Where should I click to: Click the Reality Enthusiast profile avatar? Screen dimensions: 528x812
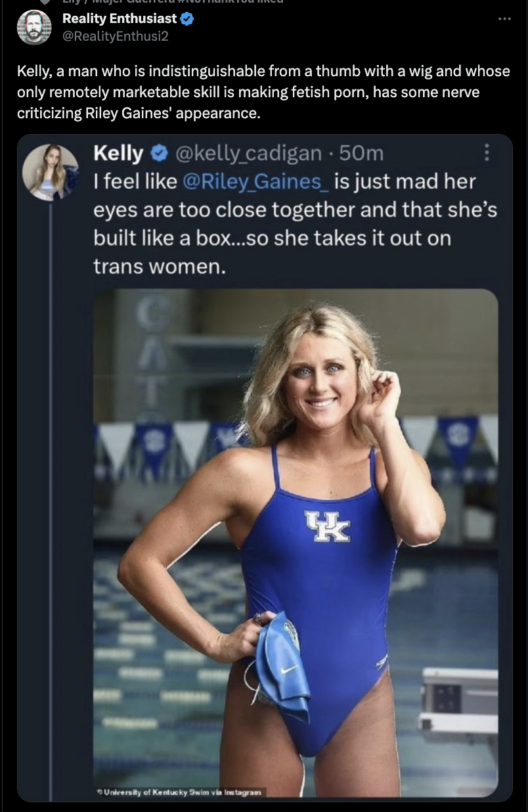pyautogui.click(x=34, y=28)
